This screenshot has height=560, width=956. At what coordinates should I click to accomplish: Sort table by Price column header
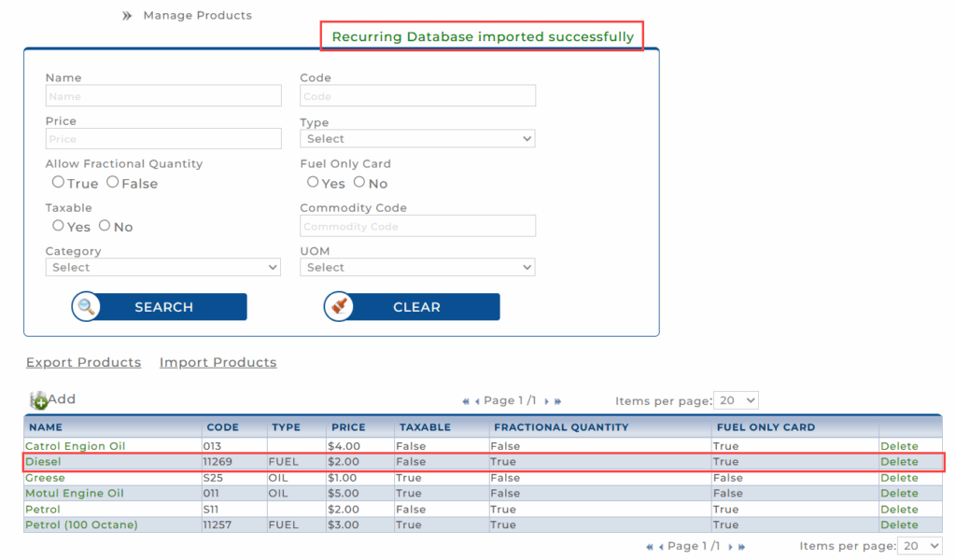[x=348, y=427]
